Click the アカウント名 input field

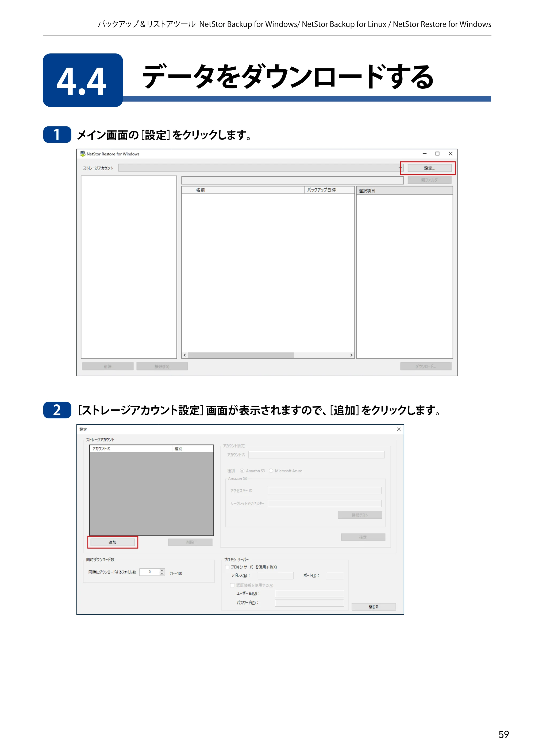click(317, 455)
